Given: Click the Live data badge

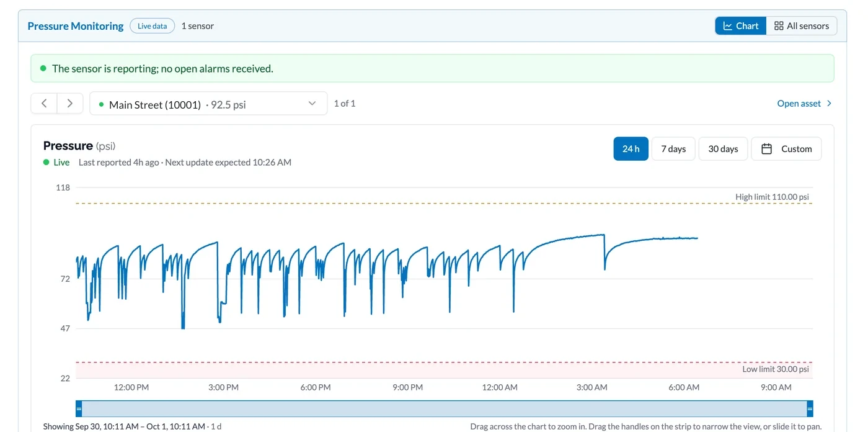Looking at the screenshot, I should (x=153, y=26).
